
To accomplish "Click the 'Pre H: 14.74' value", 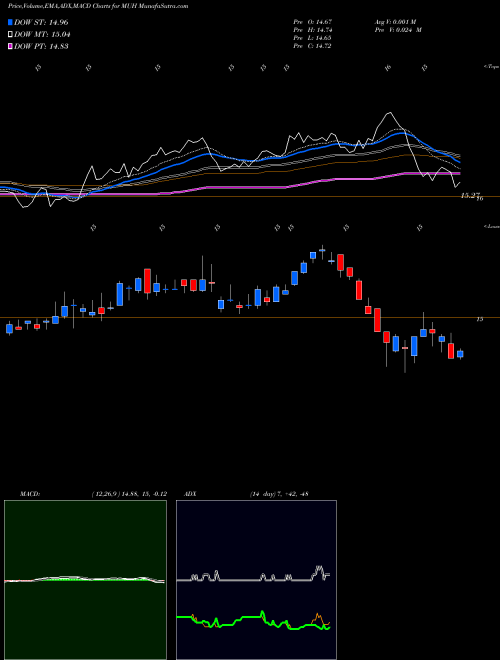I will coord(313,30).
